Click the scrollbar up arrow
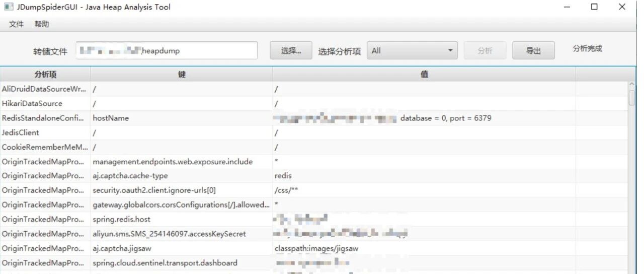 (x=632, y=85)
